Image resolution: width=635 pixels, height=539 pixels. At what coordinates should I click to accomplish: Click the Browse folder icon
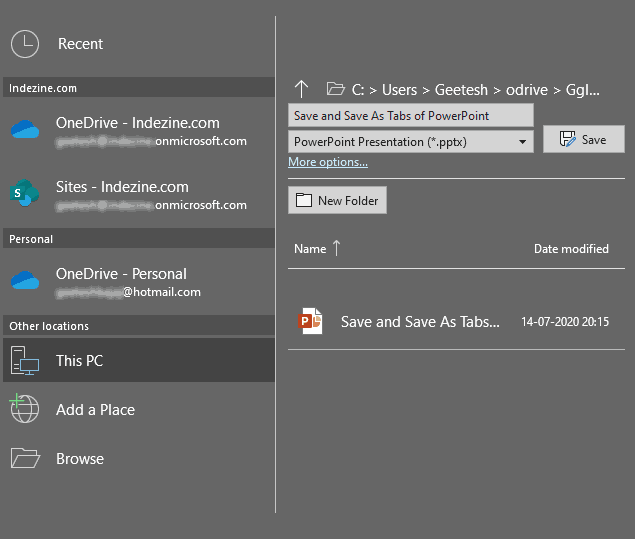(25, 458)
